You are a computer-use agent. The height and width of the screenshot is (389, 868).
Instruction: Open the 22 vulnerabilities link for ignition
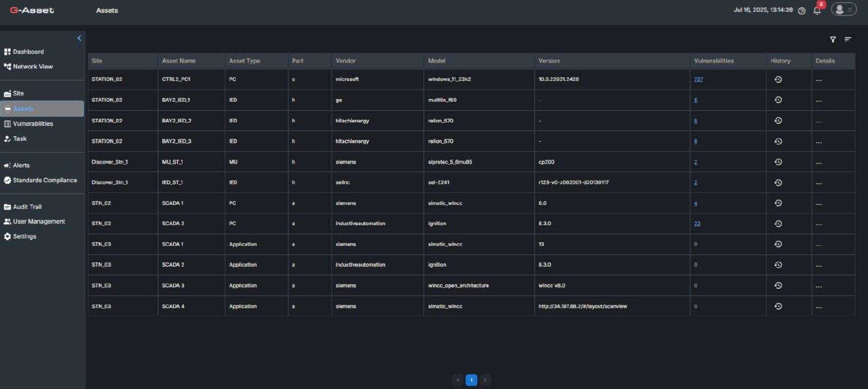(697, 223)
